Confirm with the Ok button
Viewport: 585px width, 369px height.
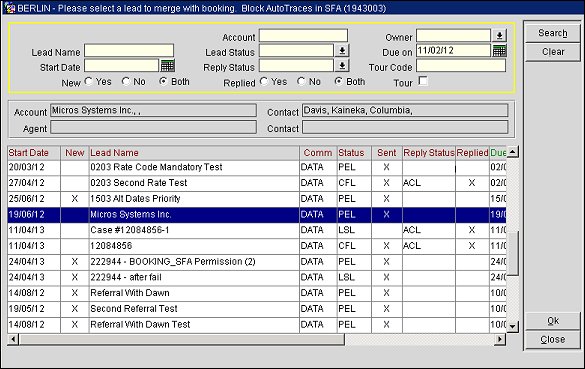[553, 321]
